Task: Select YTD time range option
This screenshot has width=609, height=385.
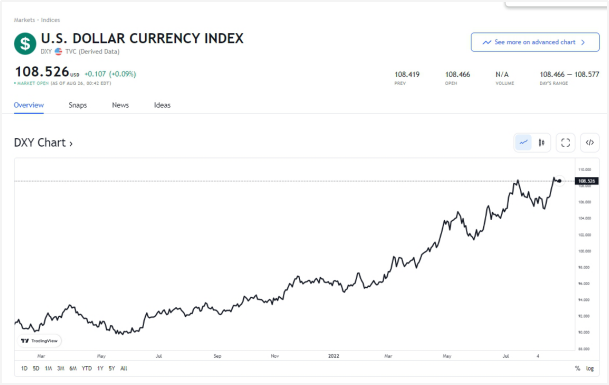Action: [x=87, y=368]
